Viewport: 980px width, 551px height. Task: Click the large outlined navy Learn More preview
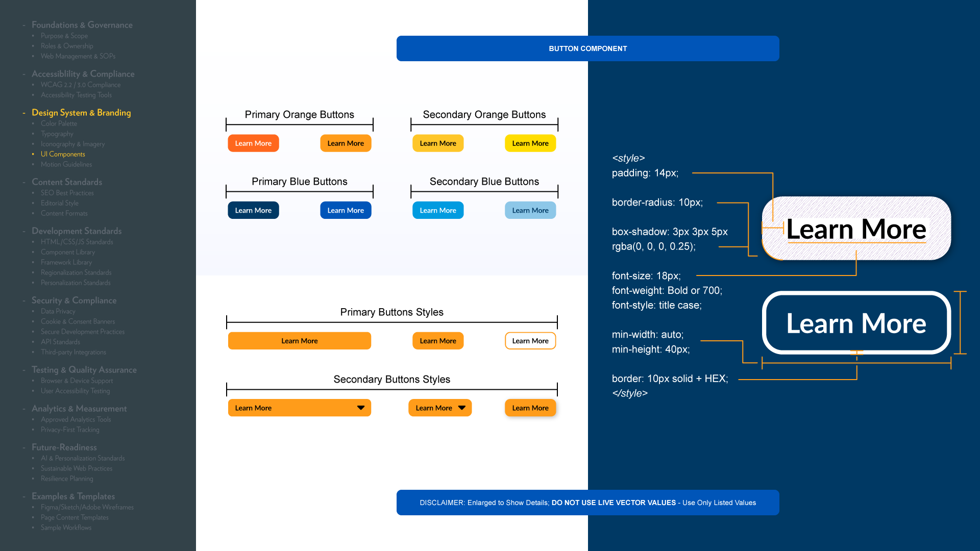coord(856,323)
